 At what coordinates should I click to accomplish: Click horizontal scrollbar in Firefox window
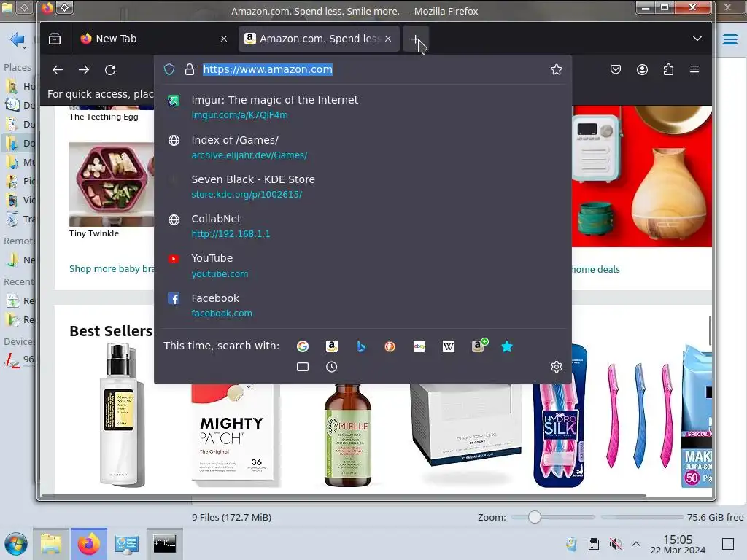343,495
